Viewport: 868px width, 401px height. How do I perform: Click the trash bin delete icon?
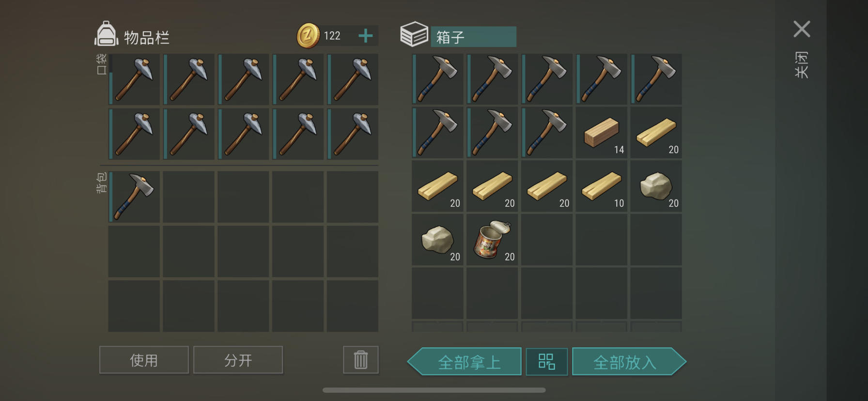click(x=360, y=360)
